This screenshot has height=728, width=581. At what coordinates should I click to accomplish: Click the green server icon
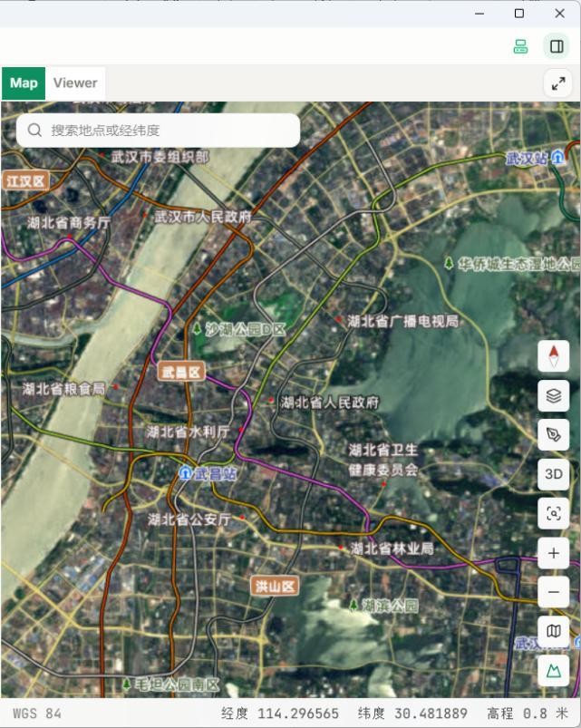tap(520, 46)
